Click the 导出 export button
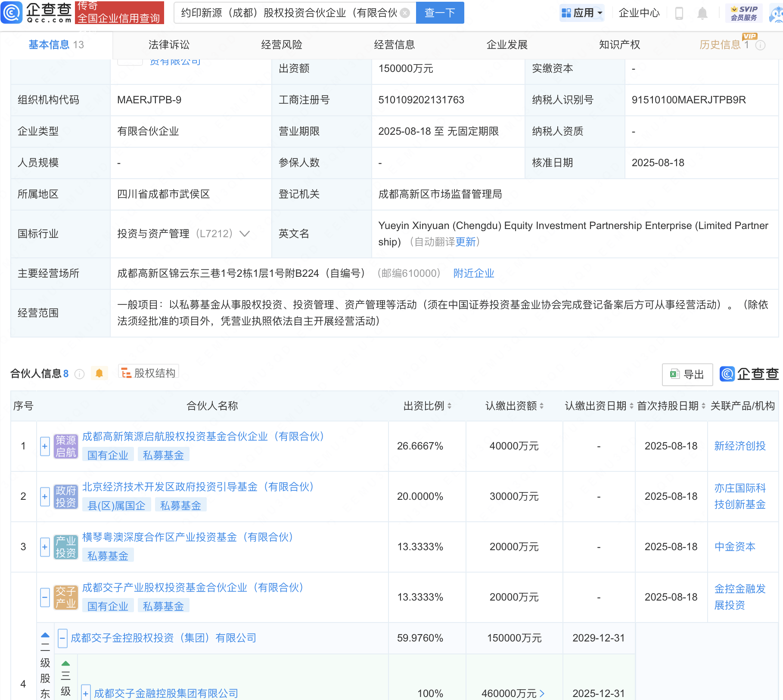 tap(687, 375)
